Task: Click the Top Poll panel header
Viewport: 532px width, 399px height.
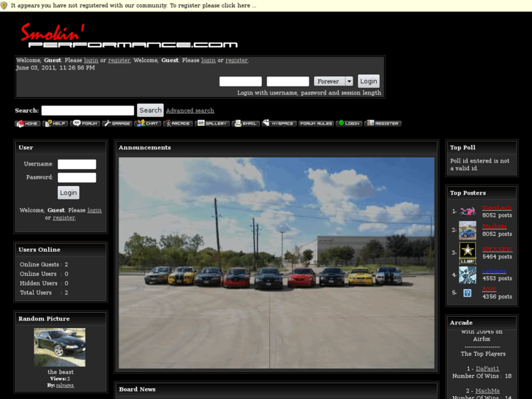Action: pos(482,147)
